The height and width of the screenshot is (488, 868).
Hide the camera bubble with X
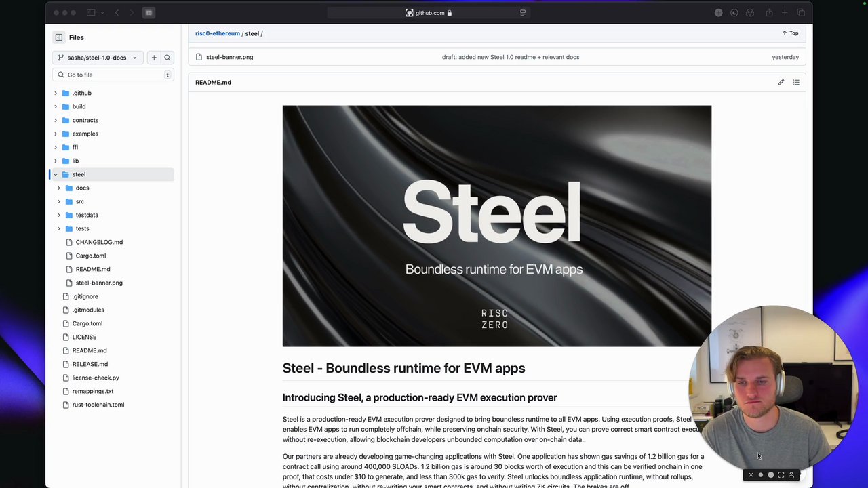[x=751, y=475]
